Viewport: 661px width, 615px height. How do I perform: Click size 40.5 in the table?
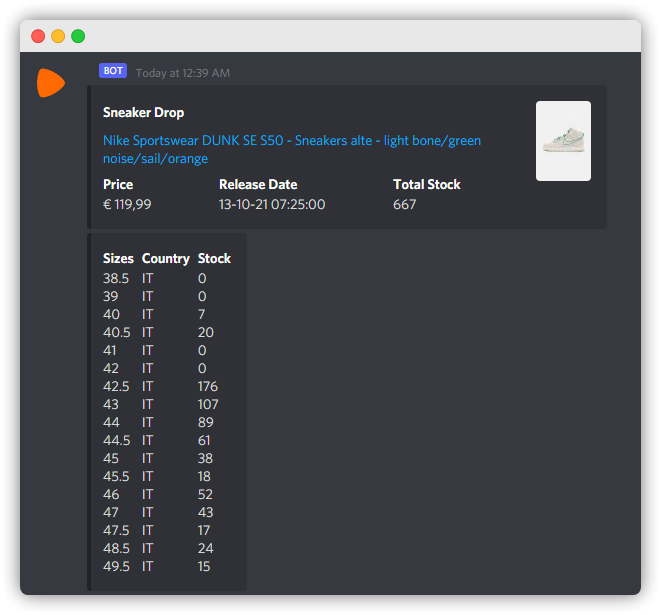coord(117,332)
